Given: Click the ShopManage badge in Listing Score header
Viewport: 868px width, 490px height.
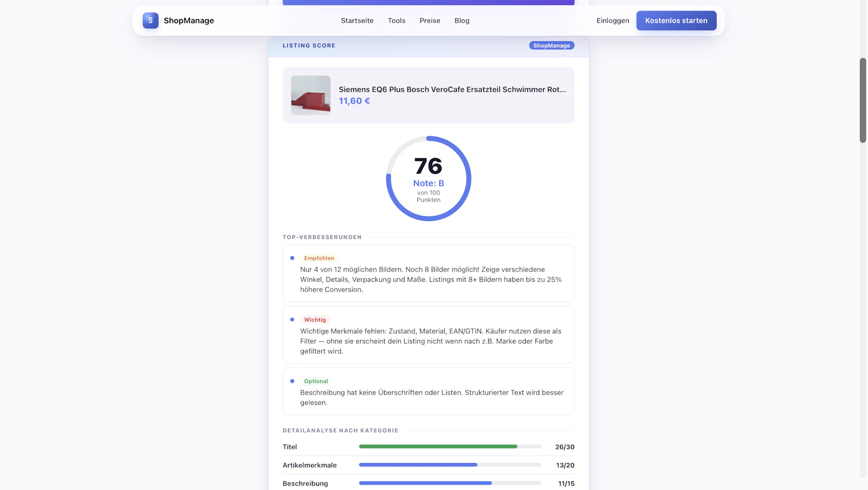Looking at the screenshot, I should [x=551, y=46].
